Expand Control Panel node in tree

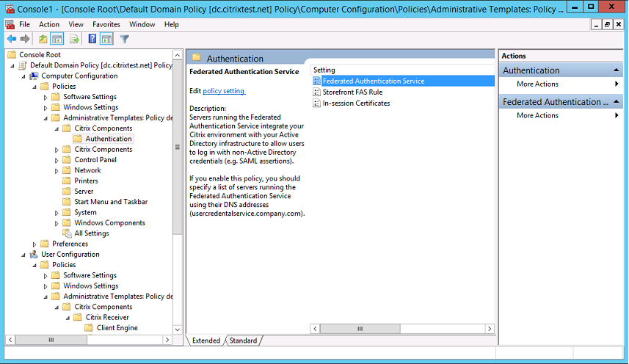(57, 161)
